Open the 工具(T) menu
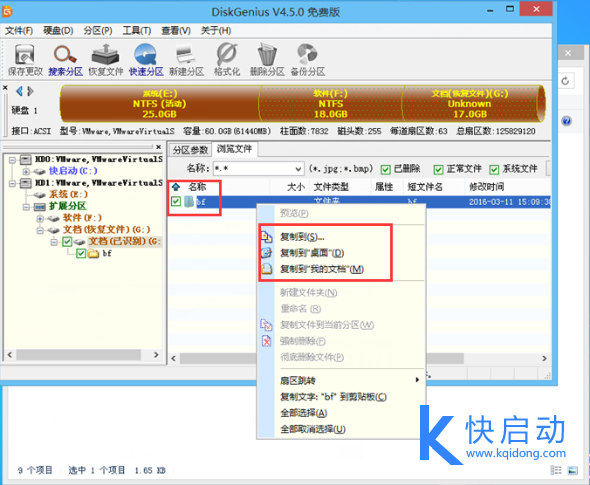Screen dimensions: 590x485 pyautogui.click(x=137, y=30)
